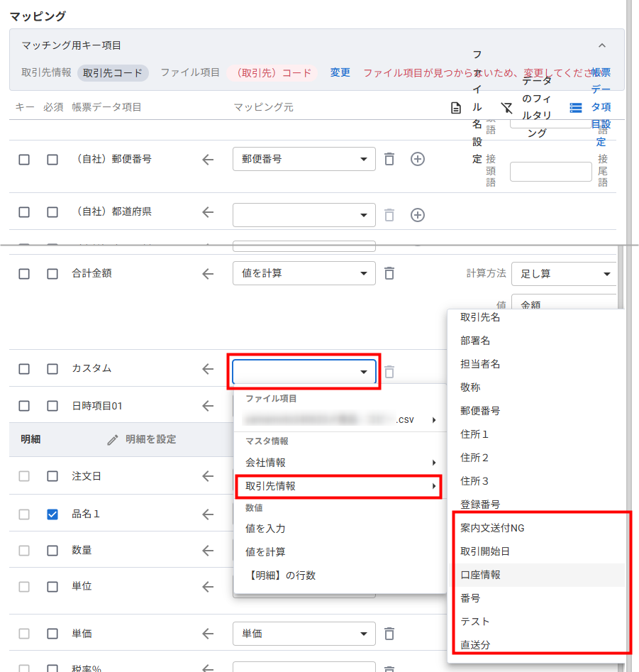Open the 郵便番号 mapping source dropdown
The image size is (639, 672).
pyautogui.click(x=304, y=159)
